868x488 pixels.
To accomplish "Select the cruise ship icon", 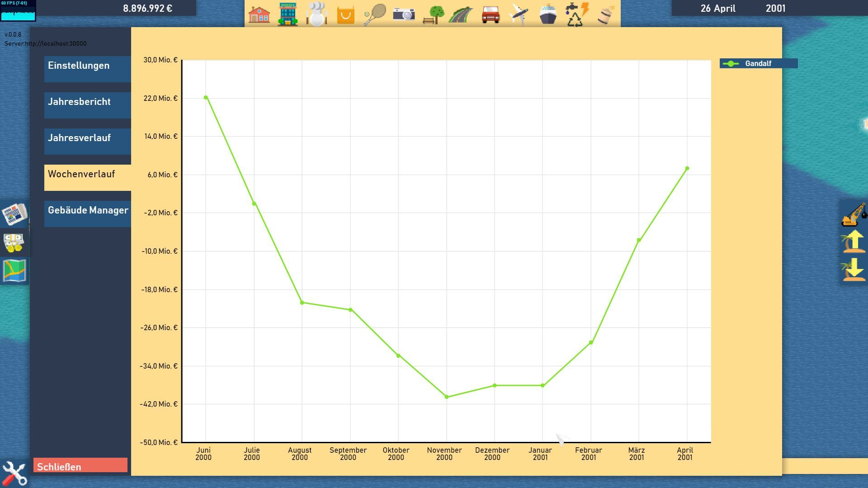I will click(x=547, y=14).
